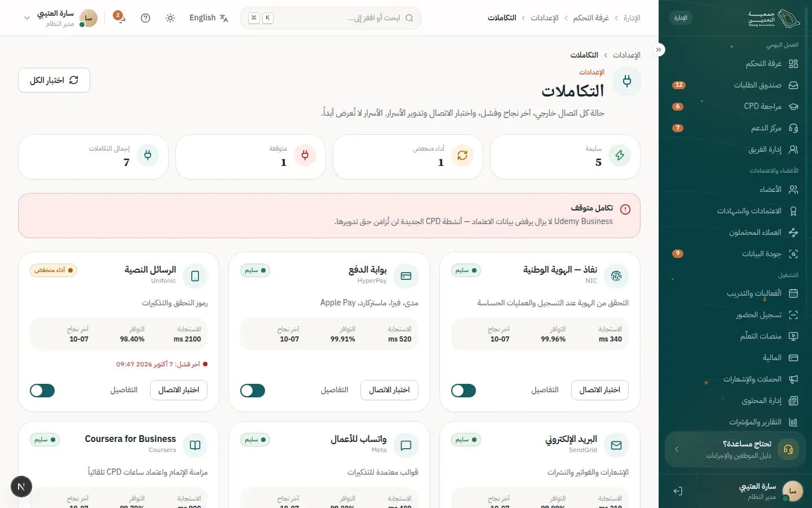Image resolution: width=812 pixels, height=508 pixels.
Task: Click the الحملات والإشعارات megaphone icon
Action: click(x=793, y=379)
